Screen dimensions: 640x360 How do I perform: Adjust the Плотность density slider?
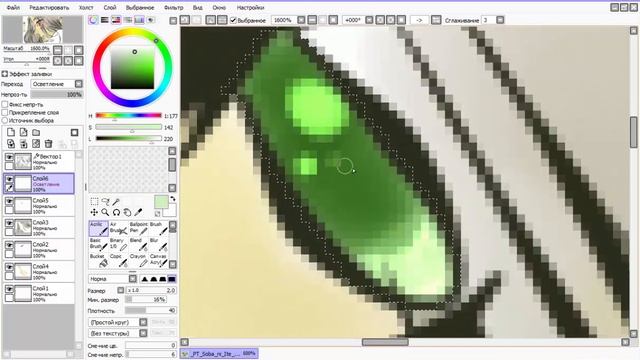point(151,311)
